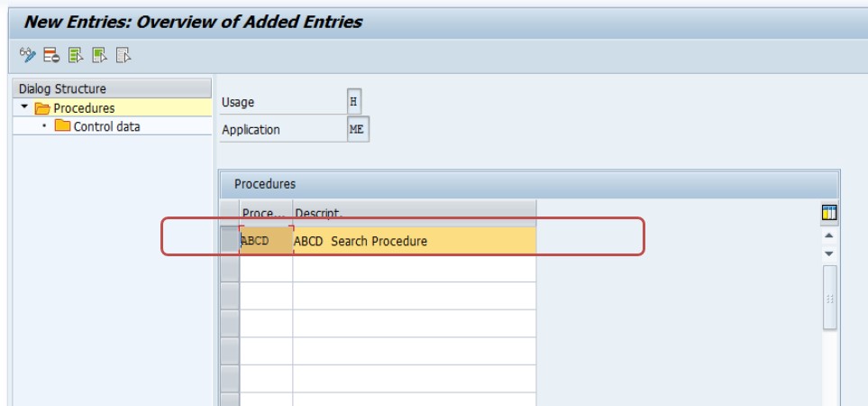This screenshot has width=868, height=406.
Task: Toggle the table header select-all corner box
Action: 230,213
